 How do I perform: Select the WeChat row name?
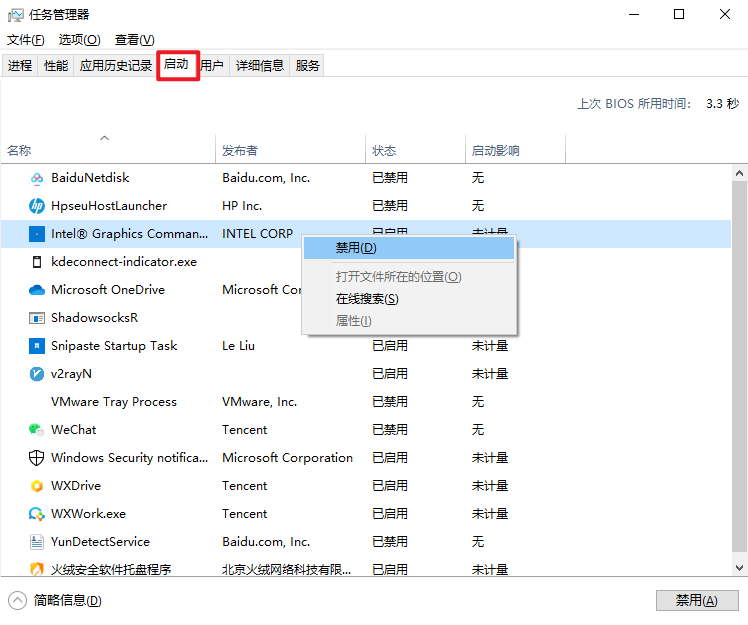[73, 430]
